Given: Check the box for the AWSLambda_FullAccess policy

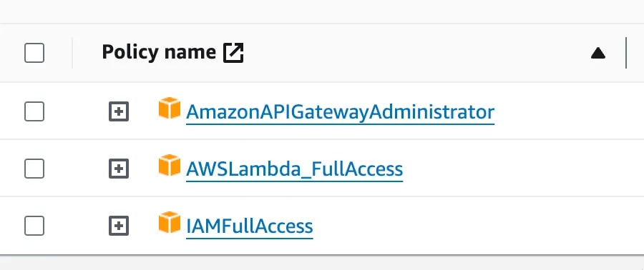Looking at the screenshot, I should click(x=34, y=169).
